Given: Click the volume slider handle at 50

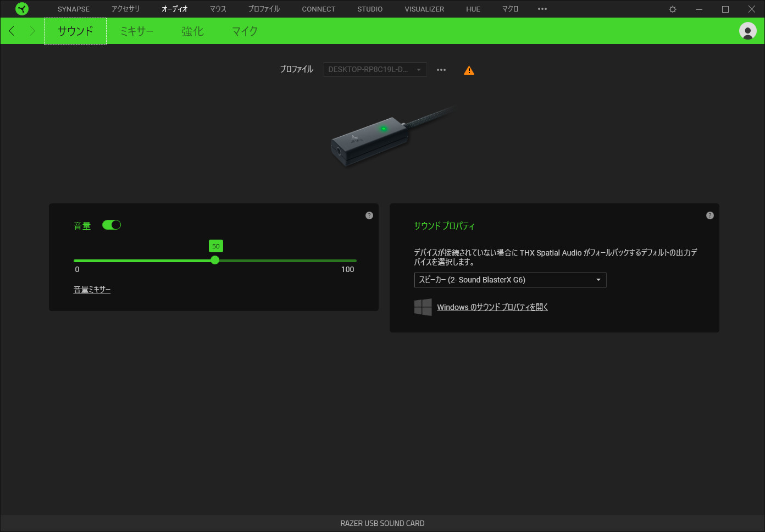Looking at the screenshot, I should [215, 260].
